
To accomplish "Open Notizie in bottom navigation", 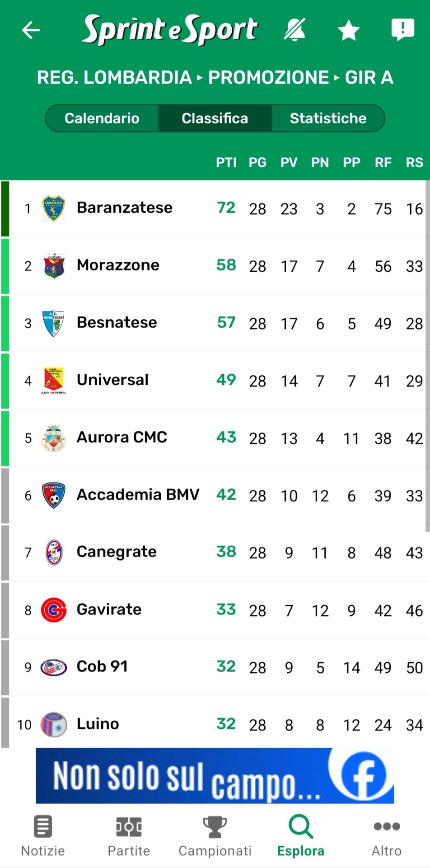I will coord(43,836).
